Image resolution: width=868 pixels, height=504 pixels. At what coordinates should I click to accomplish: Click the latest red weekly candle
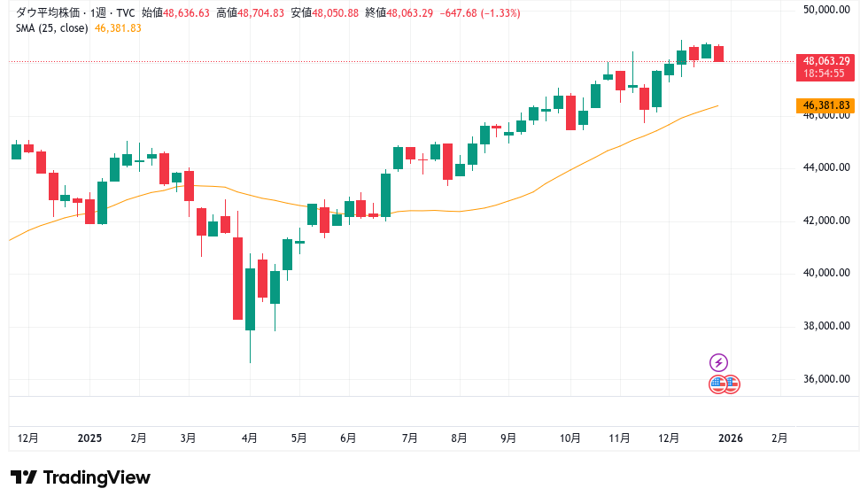pyautogui.click(x=718, y=53)
